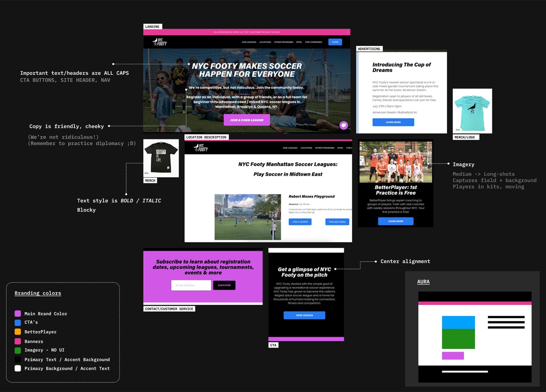
Task: Click the black Footy Is Life t-shirt thumbnail
Action: tap(161, 158)
